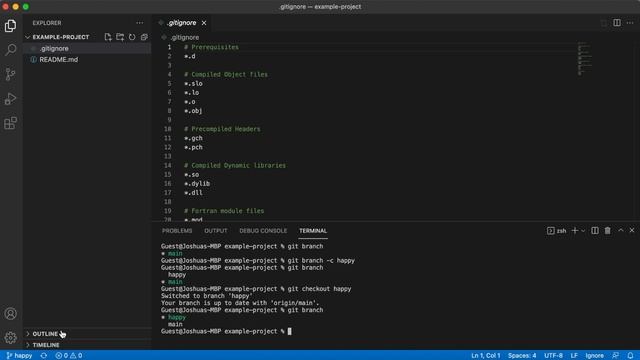Refresh the Explorer file tree

coord(132,37)
